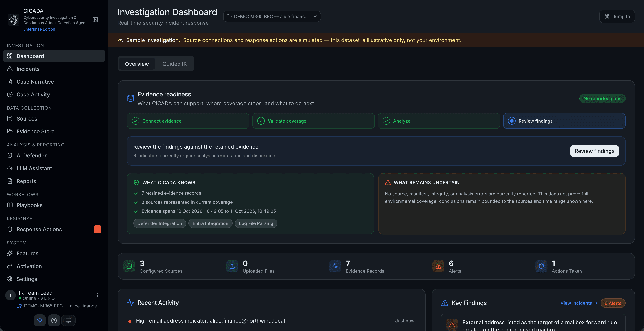Click the help question mark icon

[54, 320]
